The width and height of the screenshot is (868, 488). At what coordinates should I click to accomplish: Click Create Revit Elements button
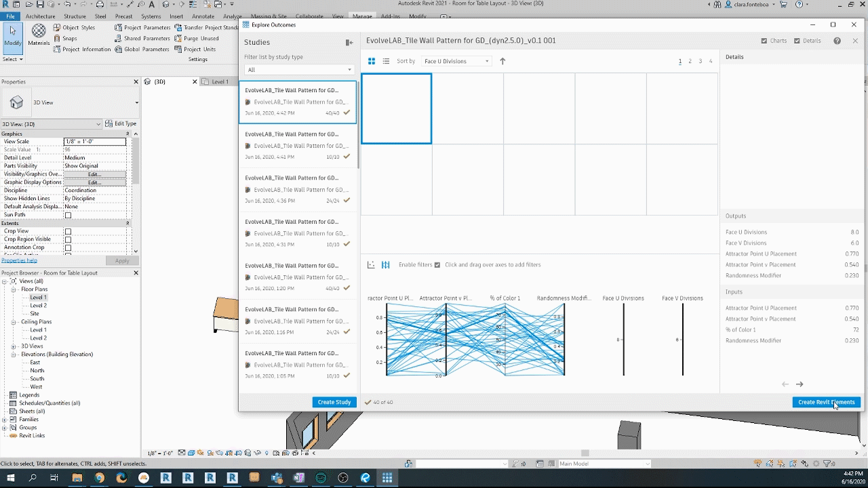pos(826,402)
